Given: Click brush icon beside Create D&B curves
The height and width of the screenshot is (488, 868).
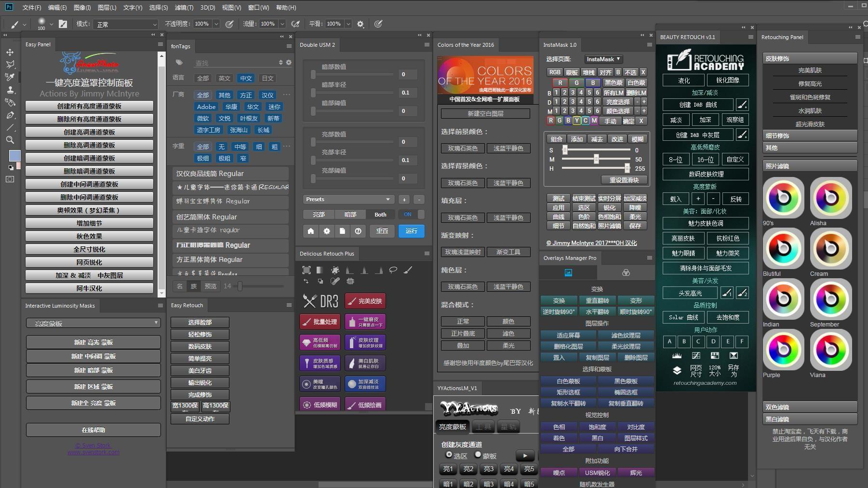Looking at the screenshot, I should pyautogui.click(x=742, y=105).
